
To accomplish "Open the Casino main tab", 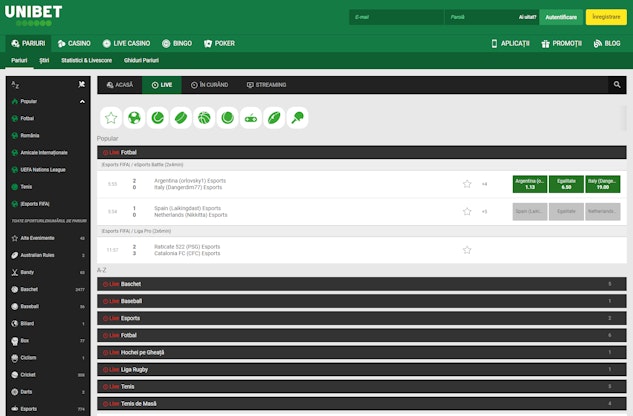I will click(x=74, y=43).
